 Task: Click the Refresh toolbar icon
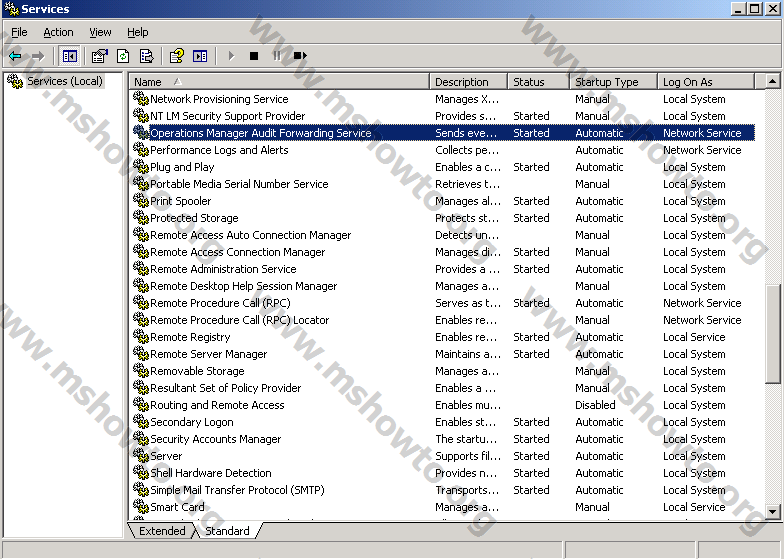pyautogui.click(x=123, y=56)
